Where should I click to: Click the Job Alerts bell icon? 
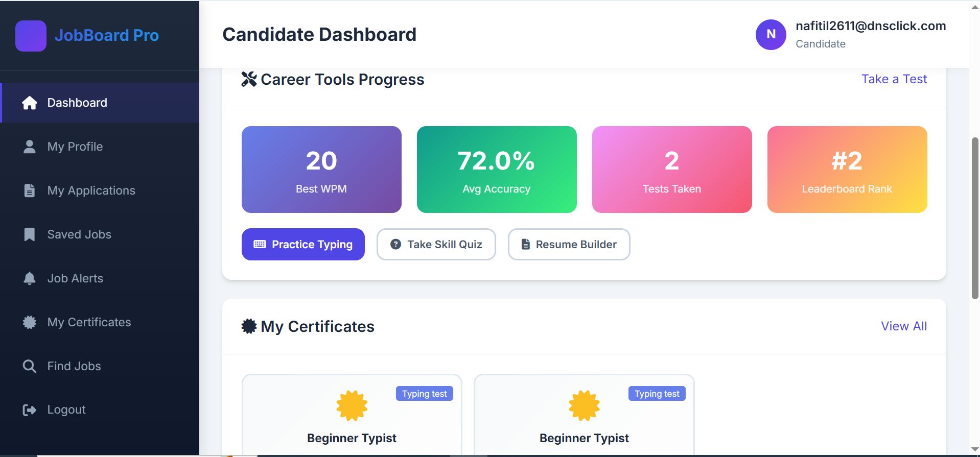[30, 279]
